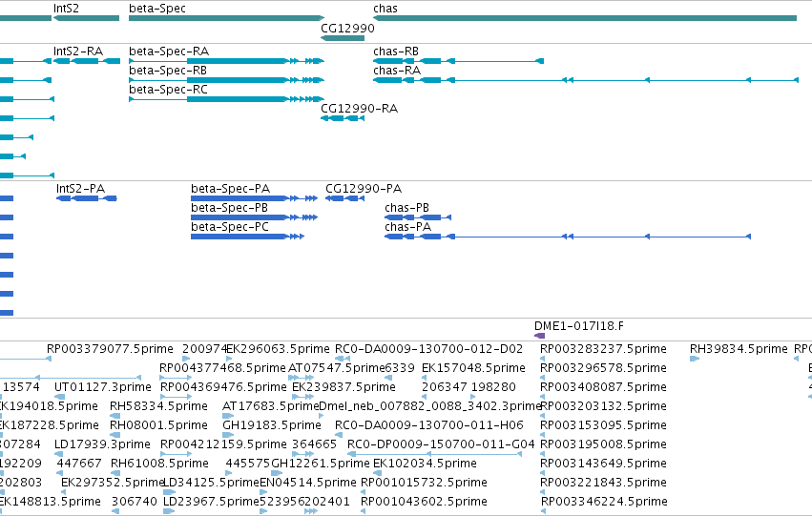
Task: Select transcript chas-RA
Action: point(586,80)
